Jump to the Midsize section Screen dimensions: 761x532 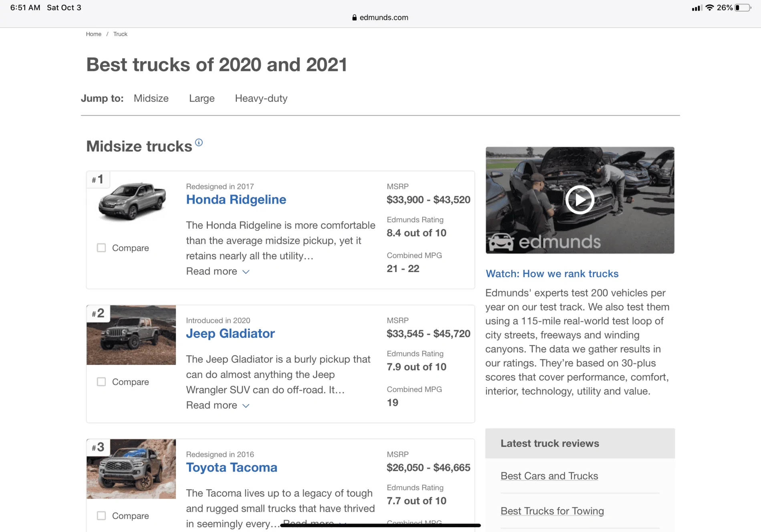(151, 98)
